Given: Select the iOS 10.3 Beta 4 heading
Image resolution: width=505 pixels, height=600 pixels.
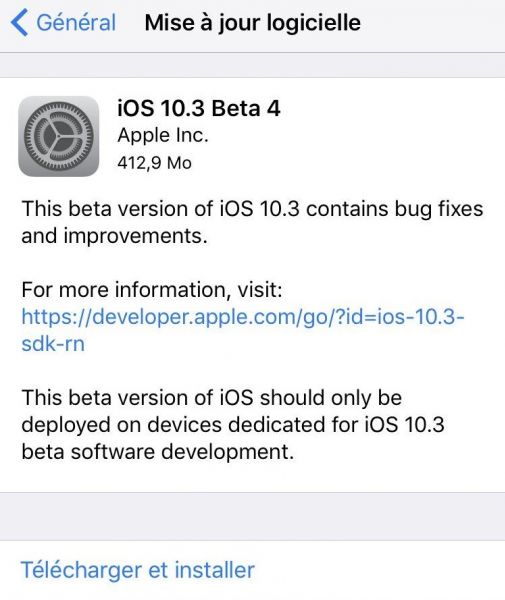Looking at the screenshot, I should (199, 108).
